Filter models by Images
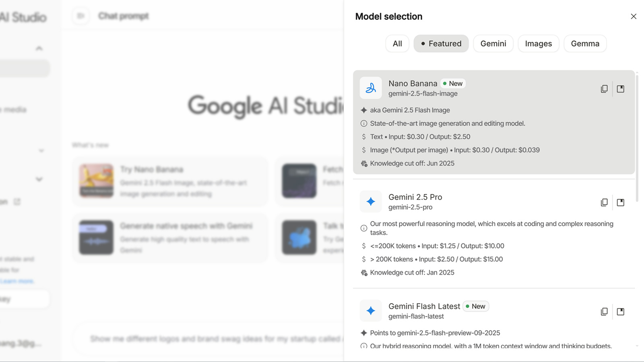Viewport: 644px width, 362px height. (539, 43)
